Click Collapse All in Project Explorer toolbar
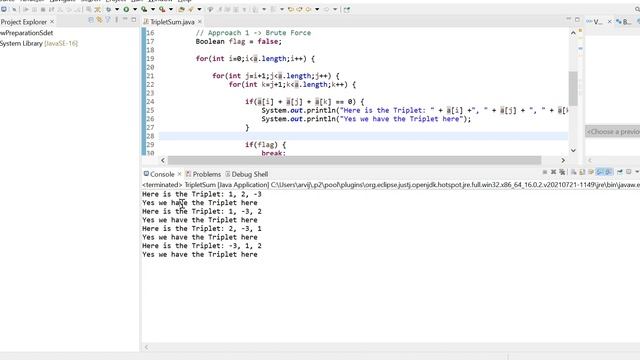The height and width of the screenshot is (360, 640). pyautogui.click(x=91, y=20)
